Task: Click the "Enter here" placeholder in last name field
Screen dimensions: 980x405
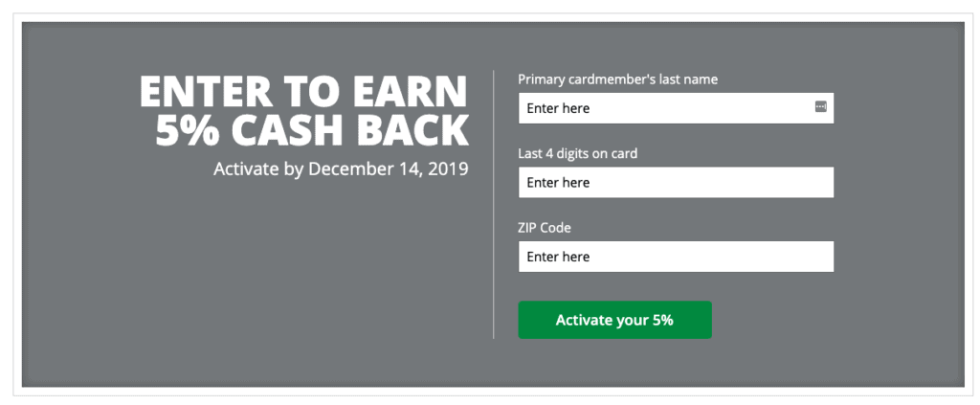Action: (x=558, y=108)
